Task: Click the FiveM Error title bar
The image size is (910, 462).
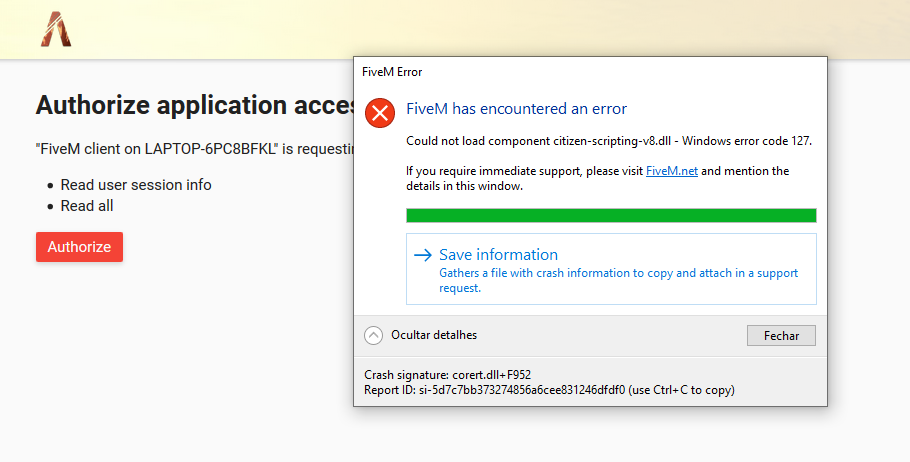Action: coord(590,72)
